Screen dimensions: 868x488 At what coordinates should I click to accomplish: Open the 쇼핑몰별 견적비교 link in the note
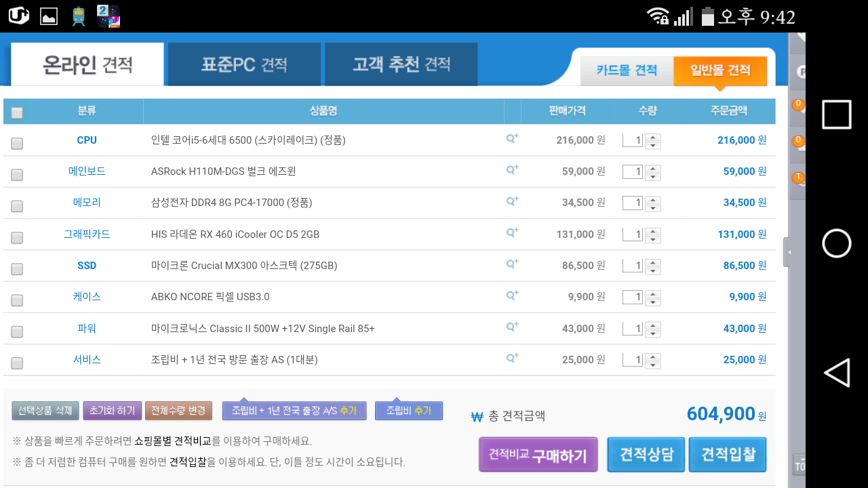click(173, 441)
